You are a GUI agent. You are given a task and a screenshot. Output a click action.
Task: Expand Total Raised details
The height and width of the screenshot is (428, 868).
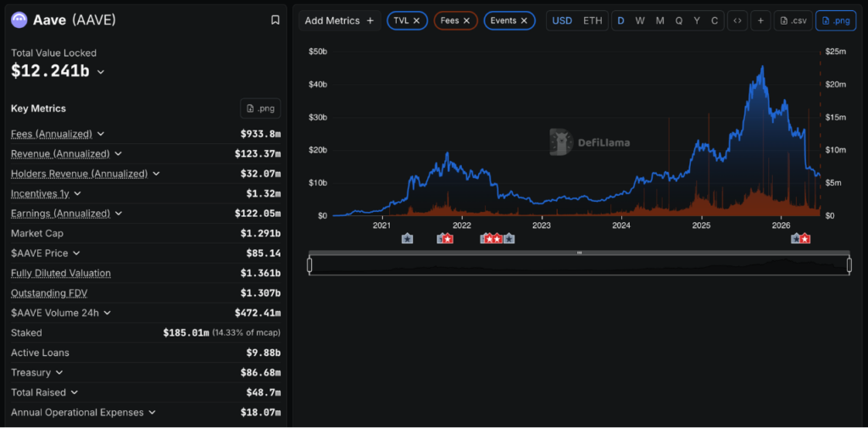(75, 392)
